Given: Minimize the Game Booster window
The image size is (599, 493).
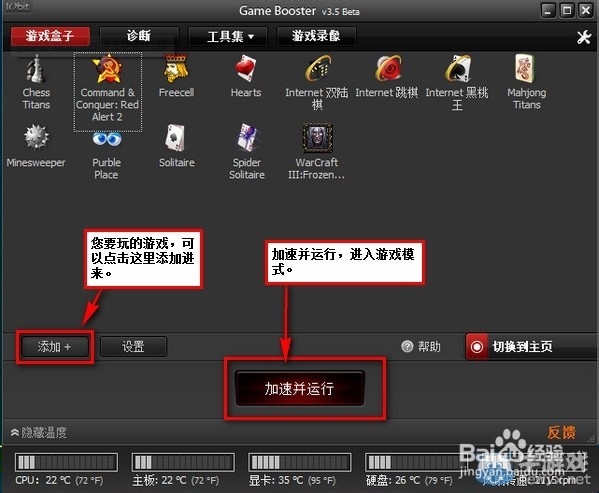Looking at the screenshot, I should click(548, 10).
